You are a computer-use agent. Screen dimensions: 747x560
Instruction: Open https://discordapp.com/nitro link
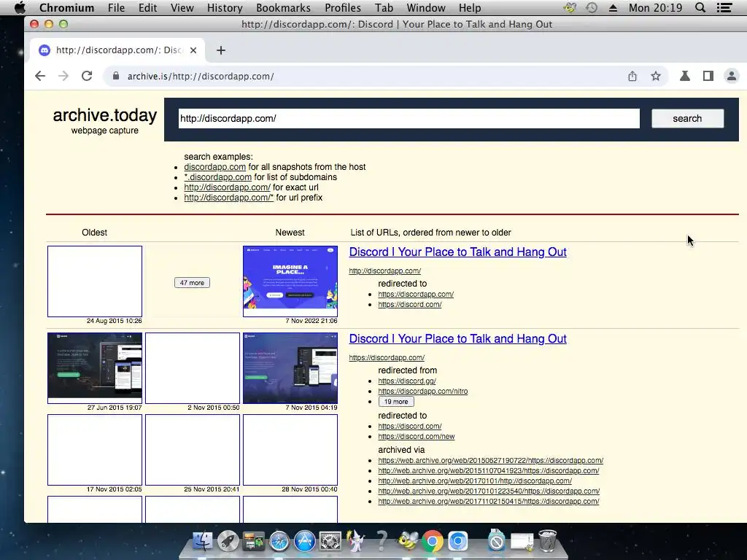click(423, 392)
